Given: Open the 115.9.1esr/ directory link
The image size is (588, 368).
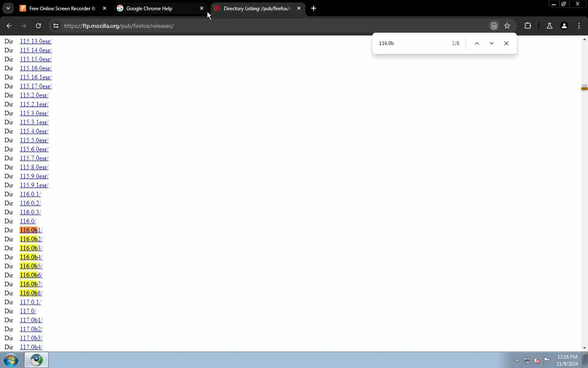Looking at the screenshot, I should (34, 185).
